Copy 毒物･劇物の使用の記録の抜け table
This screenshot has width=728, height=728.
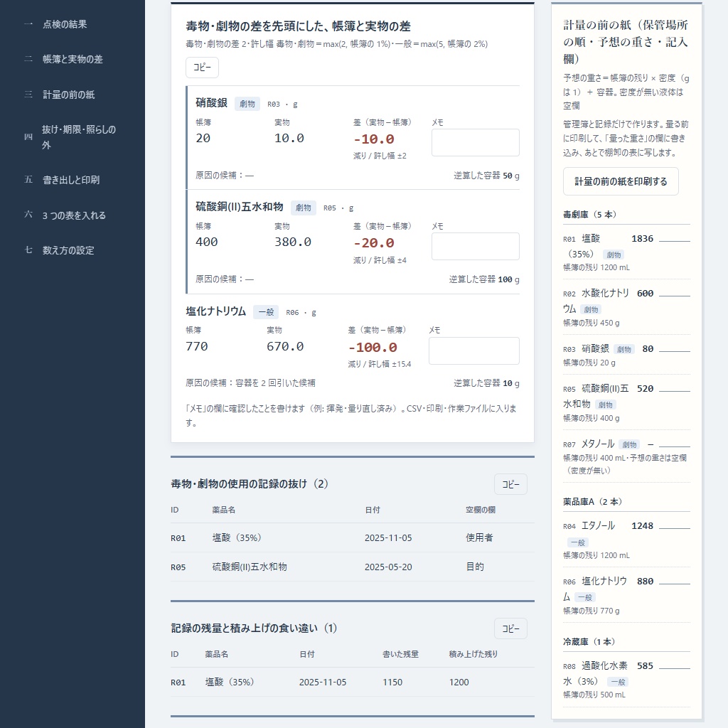510,484
